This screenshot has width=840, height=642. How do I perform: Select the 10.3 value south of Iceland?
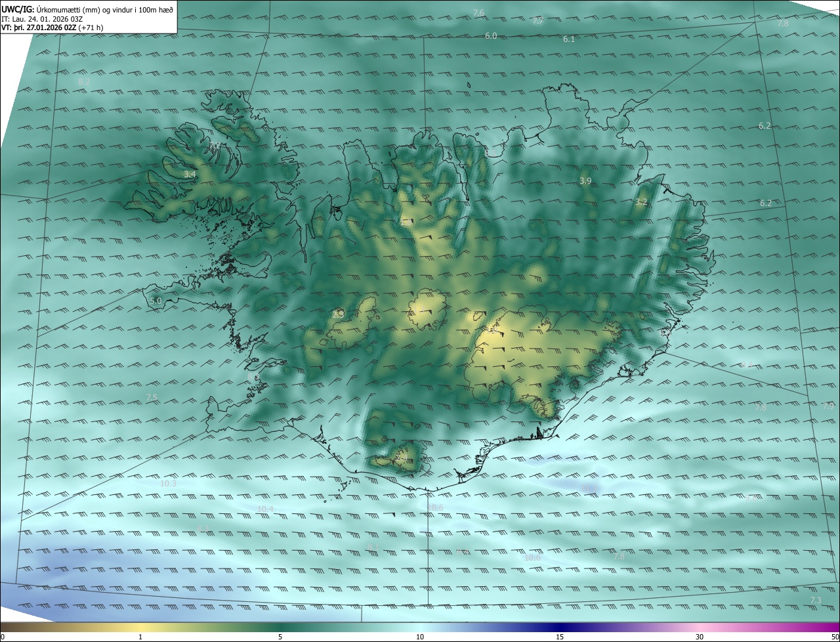click(x=168, y=483)
